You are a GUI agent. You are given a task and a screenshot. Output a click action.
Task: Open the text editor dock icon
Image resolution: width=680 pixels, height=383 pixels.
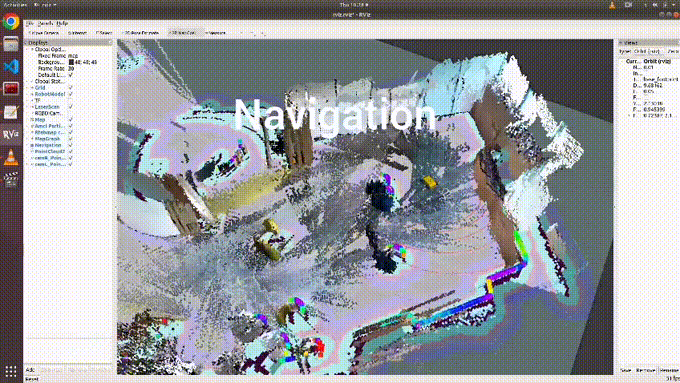(11, 112)
